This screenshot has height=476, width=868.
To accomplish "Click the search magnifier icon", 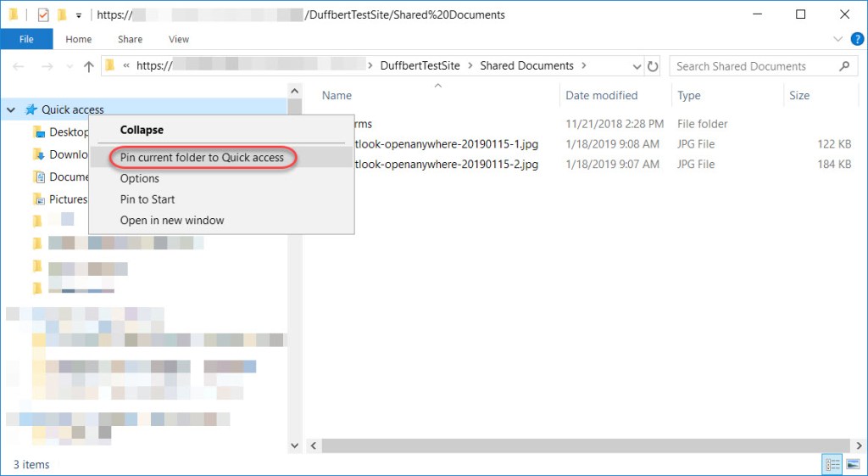I will click(844, 66).
